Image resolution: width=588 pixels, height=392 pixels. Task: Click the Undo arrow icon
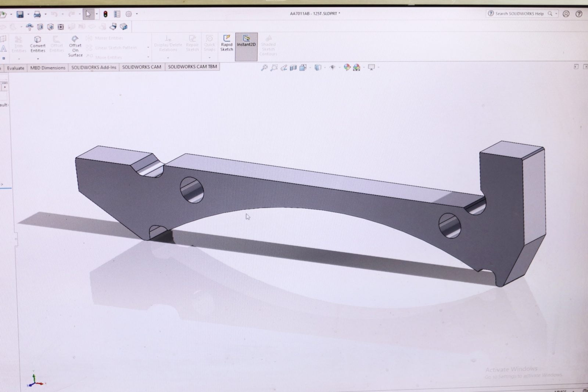click(x=54, y=14)
